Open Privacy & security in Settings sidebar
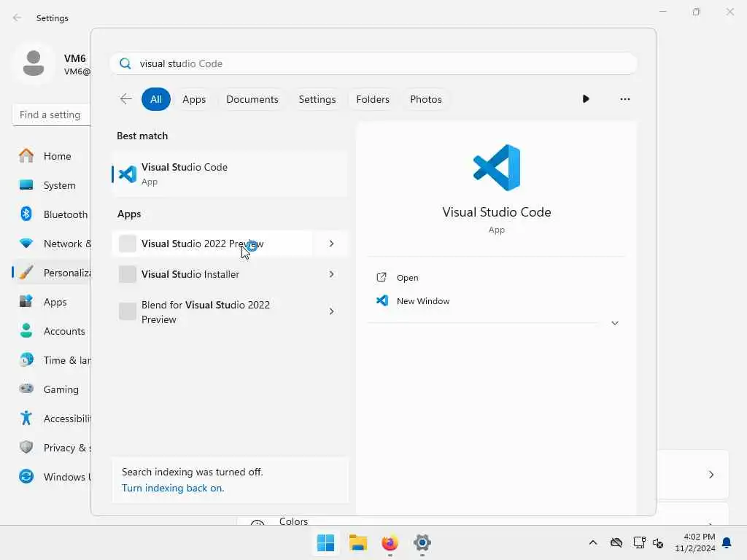Viewport: 747px width, 560px height. 52,448
